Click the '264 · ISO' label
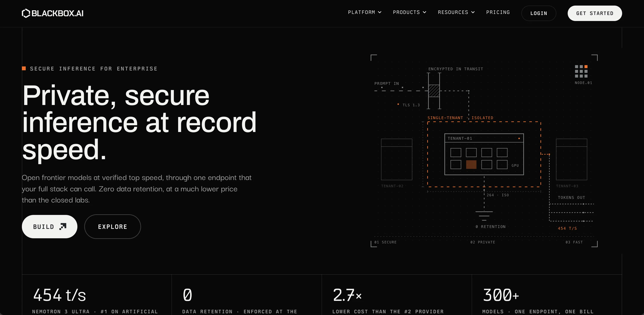This screenshot has width=644, height=315. [498, 195]
